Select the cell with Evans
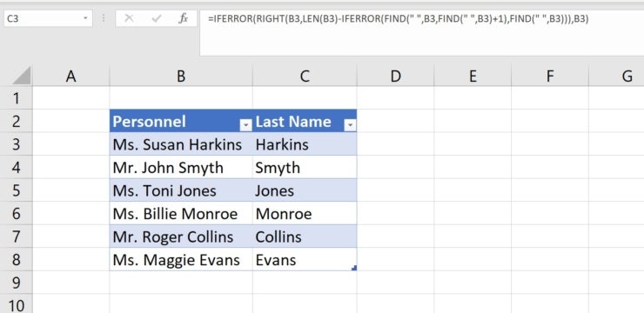 click(305, 260)
